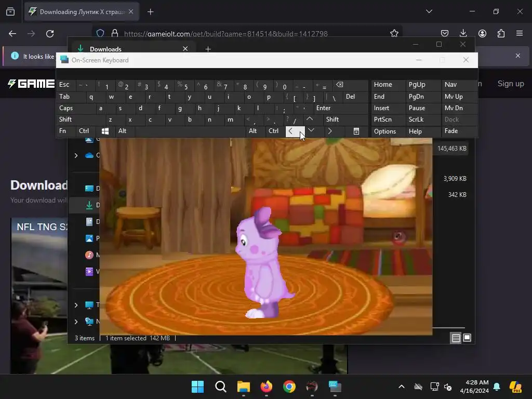Viewport: 532px width, 399px height.
Task: Click Help key on On-Screen Keyboard
Action: coord(423,131)
